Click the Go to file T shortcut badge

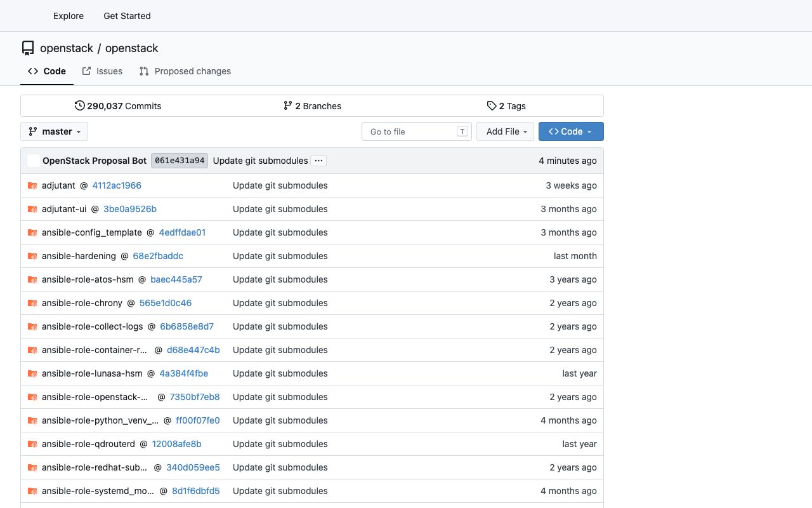point(462,131)
